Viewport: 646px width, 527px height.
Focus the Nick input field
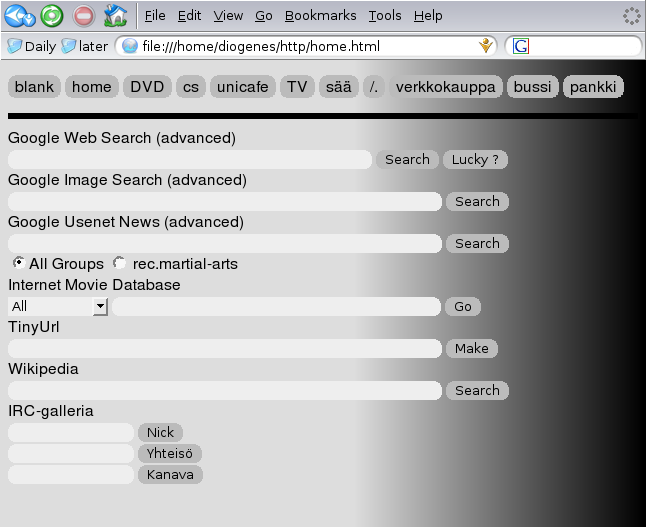(71, 433)
